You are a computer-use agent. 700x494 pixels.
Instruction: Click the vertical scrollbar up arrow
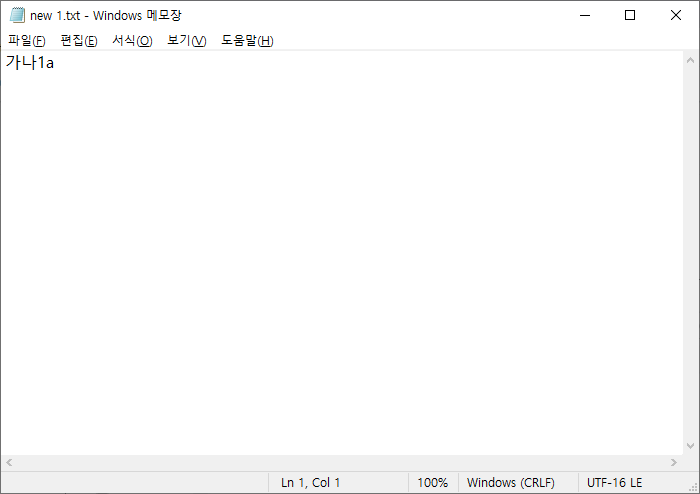click(690, 60)
